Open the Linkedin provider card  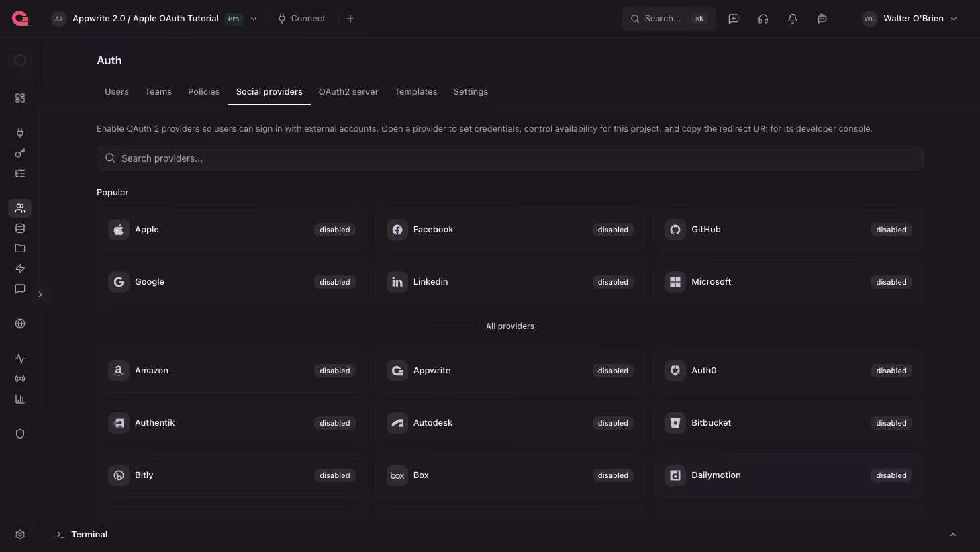click(510, 282)
